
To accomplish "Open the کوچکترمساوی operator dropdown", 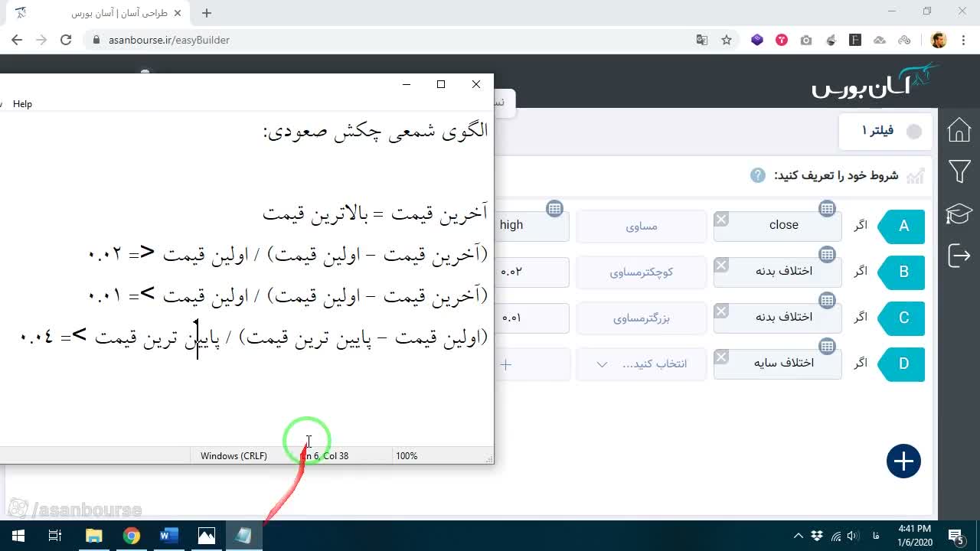I will click(642, 272).
